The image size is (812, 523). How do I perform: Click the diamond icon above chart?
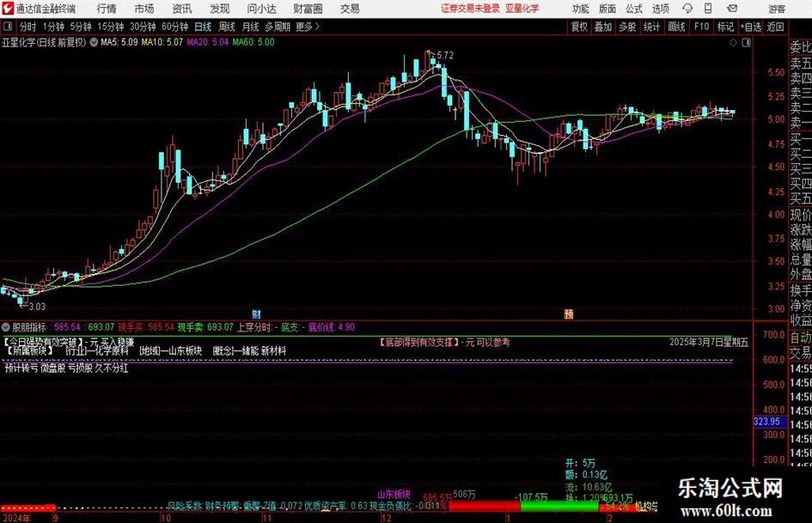733,42
